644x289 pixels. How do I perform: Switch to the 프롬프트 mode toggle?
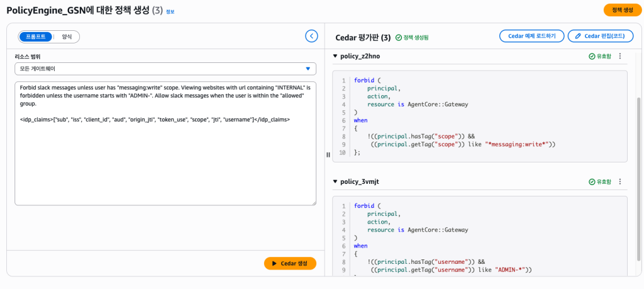(35, 37)
